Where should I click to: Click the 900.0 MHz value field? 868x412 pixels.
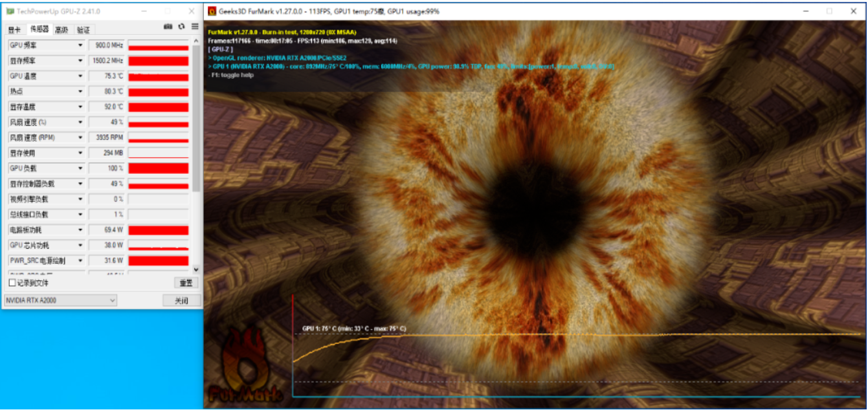coord(107,45)
